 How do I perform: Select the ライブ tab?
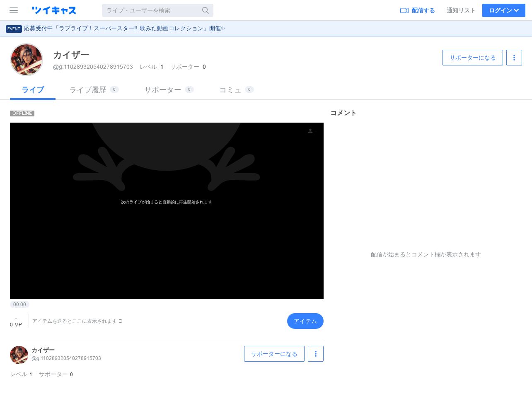[33, 90]
